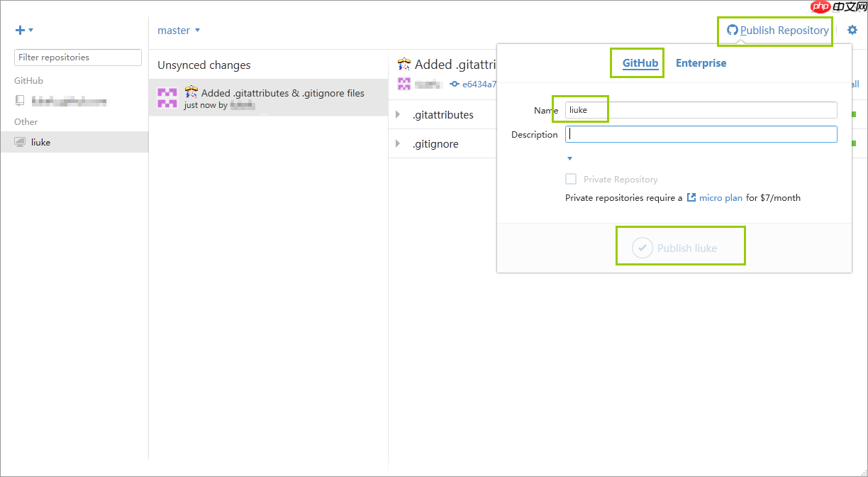Enable the Private Repository checkbox

point(571,179)
